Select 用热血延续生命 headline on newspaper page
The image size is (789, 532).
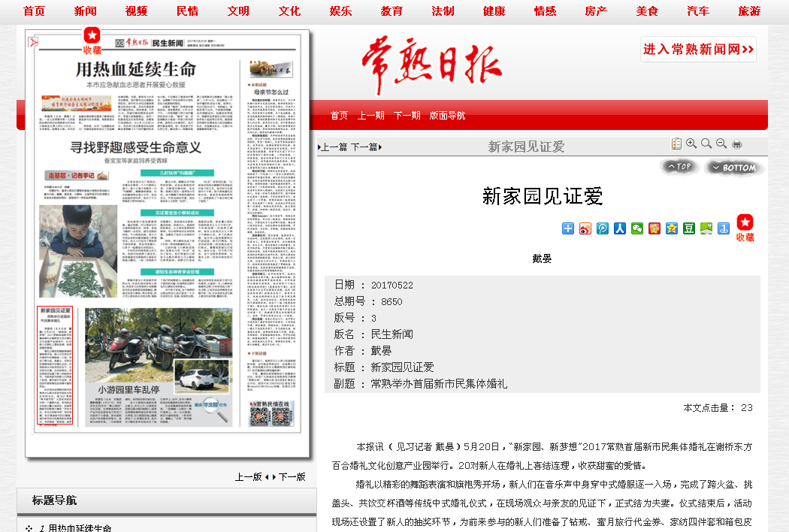pyautogui.click(x=136, y=69)
